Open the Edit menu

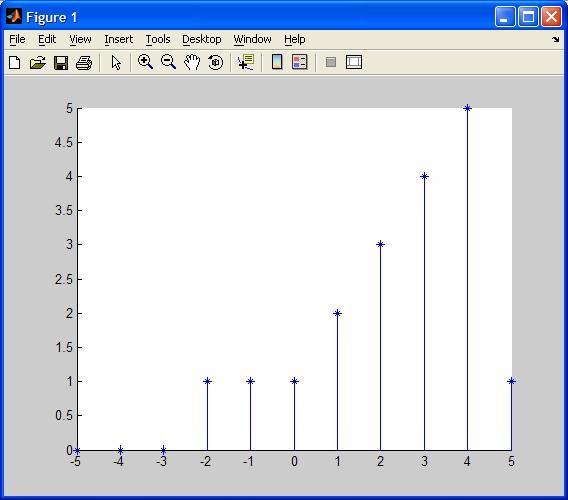tap(47, 39)
